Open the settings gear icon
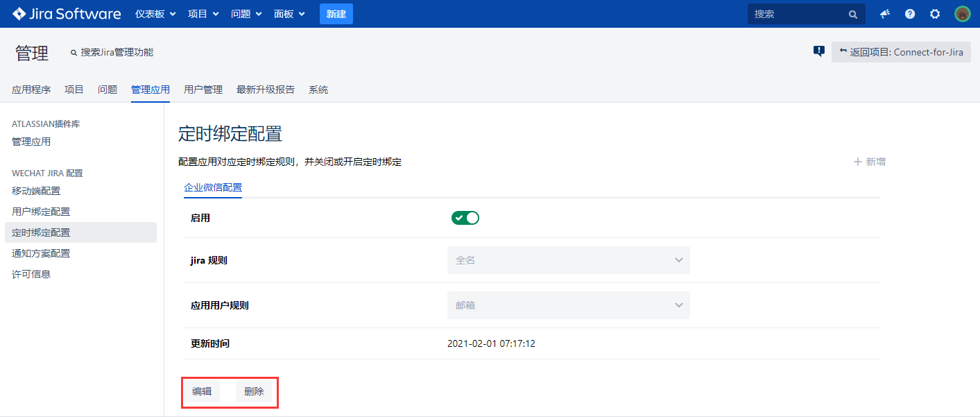This screenshot has height=417, width=980. tap(935, 14)
